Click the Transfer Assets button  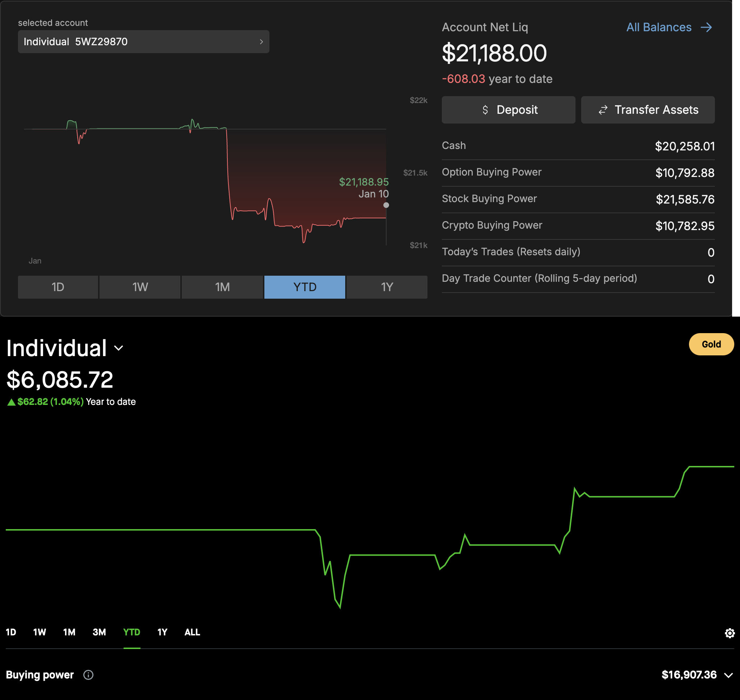(648, 110)
